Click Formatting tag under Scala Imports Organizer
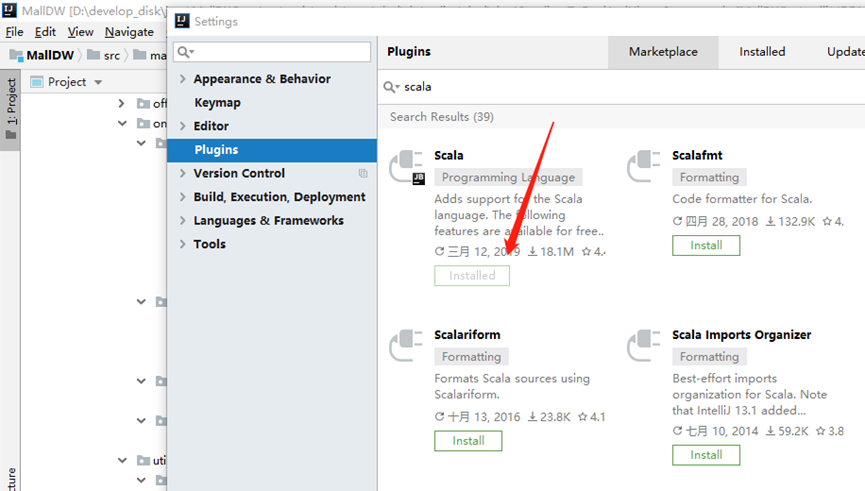 tap(709, 357)
